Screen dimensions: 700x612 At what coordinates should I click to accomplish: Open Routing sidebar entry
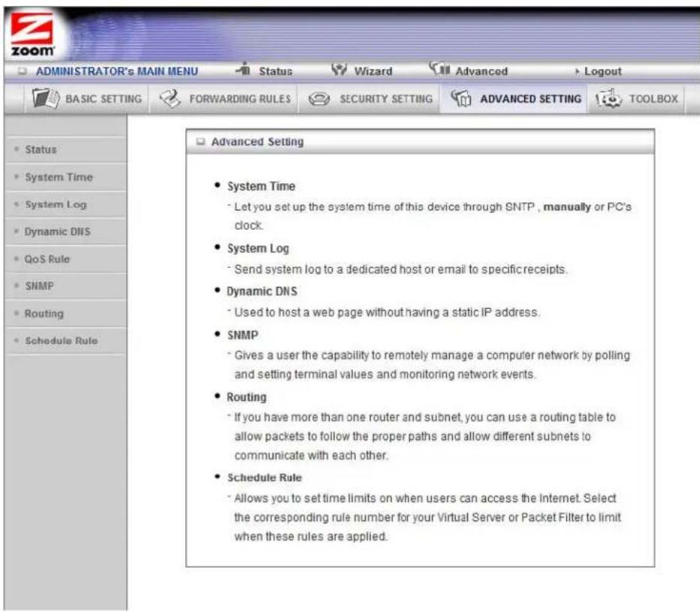click(x=44, y=313)
